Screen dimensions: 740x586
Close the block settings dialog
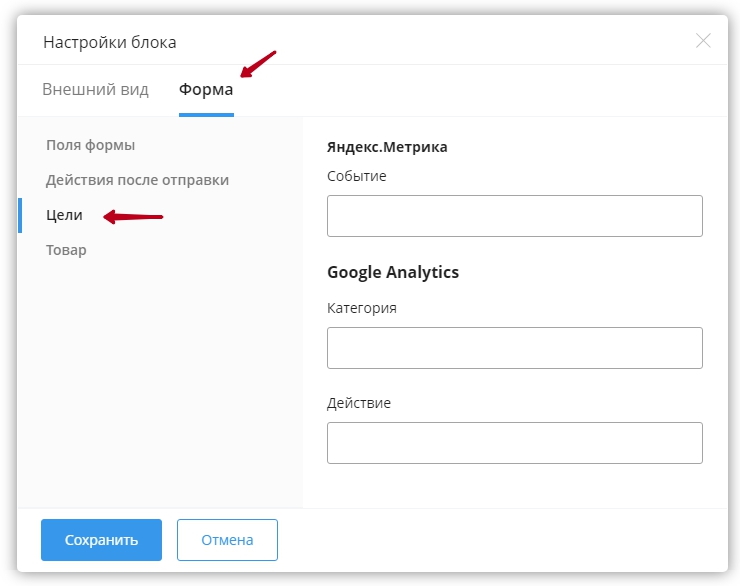(x=703, y=41)
